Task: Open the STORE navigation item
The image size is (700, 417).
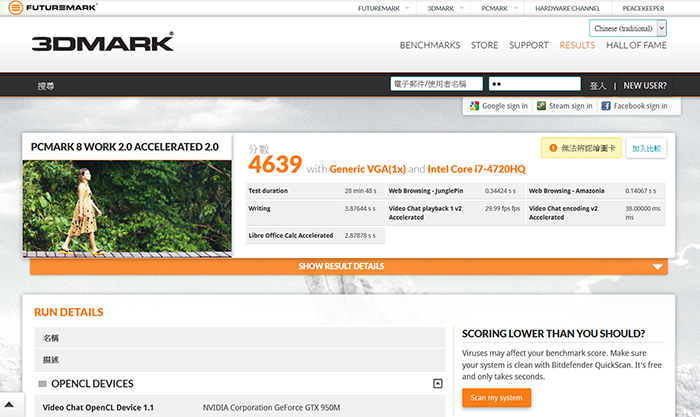Action: [484, 45]
